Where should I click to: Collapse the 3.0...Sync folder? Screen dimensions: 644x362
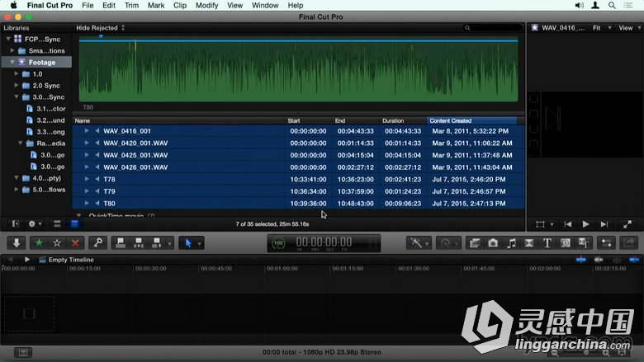tap(17, 96)
